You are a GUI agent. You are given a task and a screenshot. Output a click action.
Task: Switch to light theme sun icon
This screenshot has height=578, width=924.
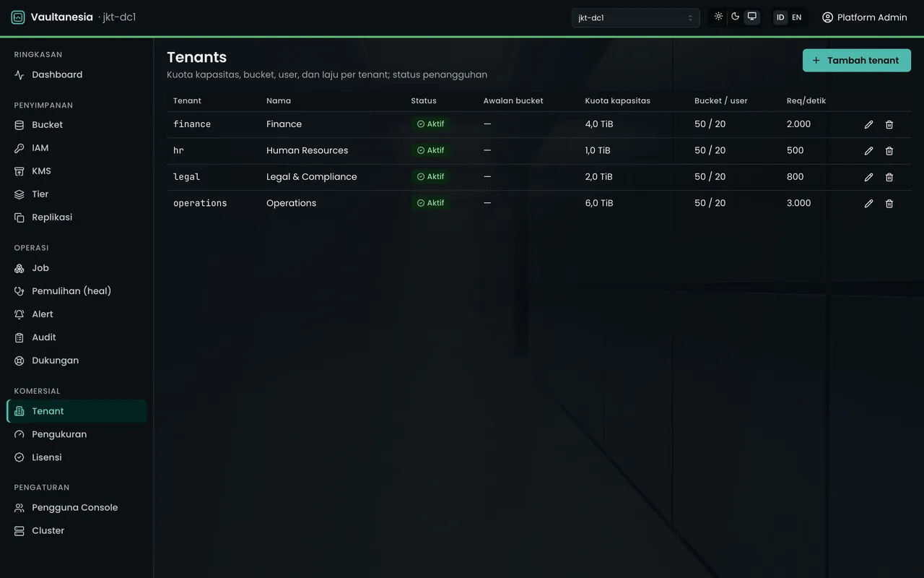(718, 17)
